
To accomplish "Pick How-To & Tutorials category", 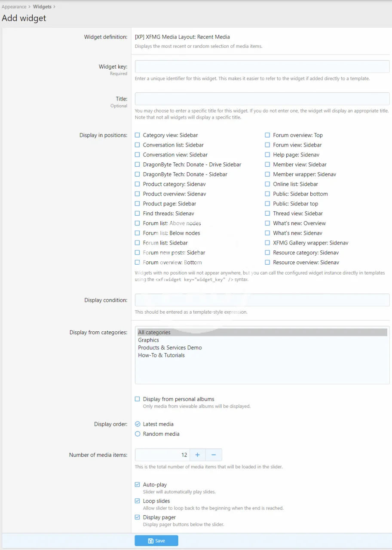I will click(x=161, y=355).
